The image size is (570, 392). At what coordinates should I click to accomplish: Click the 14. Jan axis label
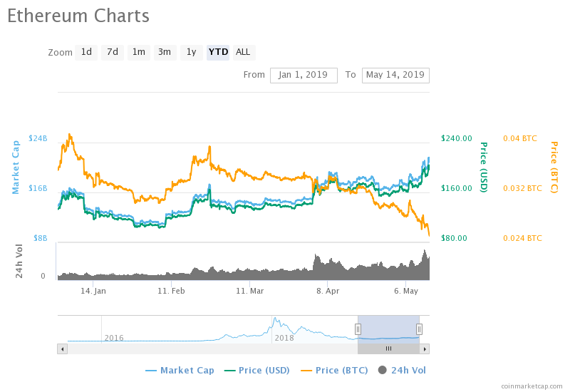tap(93, 292)
